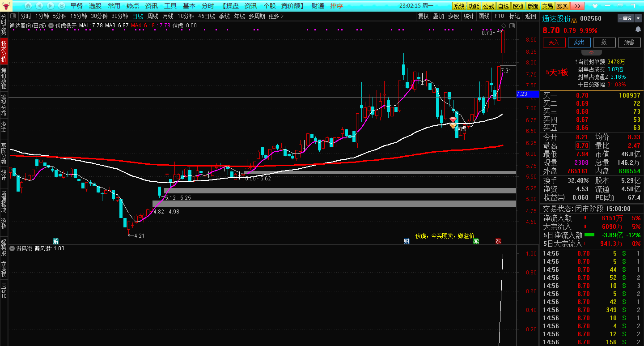The image size is (644, 346).
Task: Toggle 自选 watchlist for this stock
Action: tap(626, 18)
